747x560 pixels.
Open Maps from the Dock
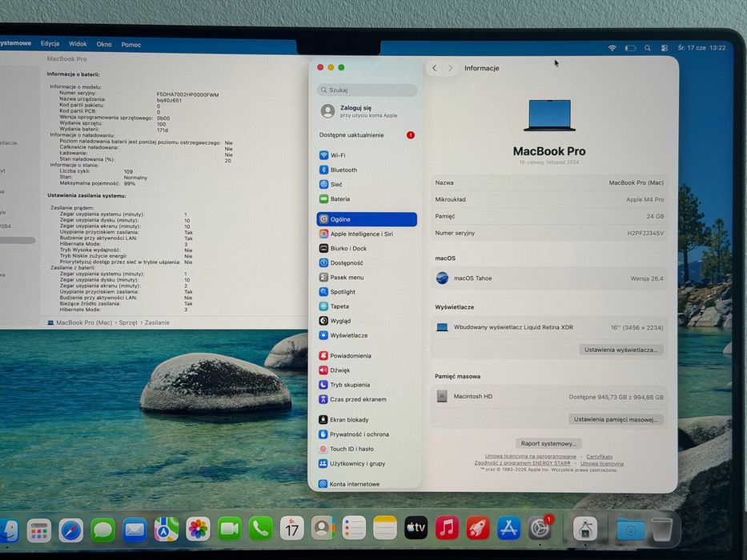[x=167, y=530]
